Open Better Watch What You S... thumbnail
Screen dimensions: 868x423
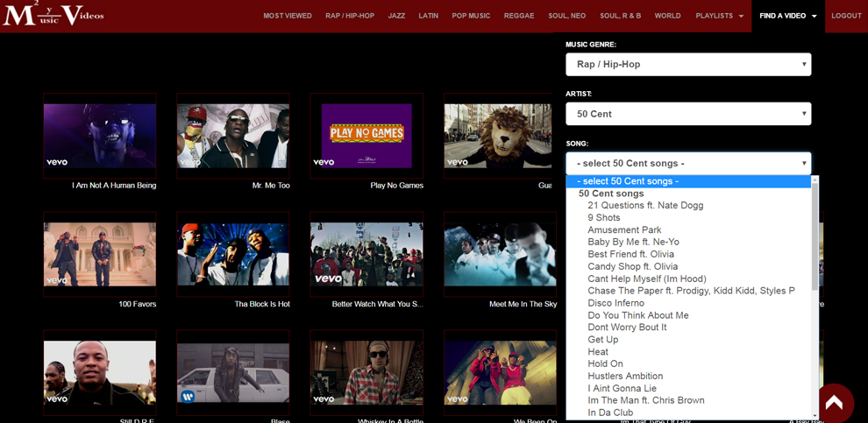pyautogui.click(x=366, y=254)
